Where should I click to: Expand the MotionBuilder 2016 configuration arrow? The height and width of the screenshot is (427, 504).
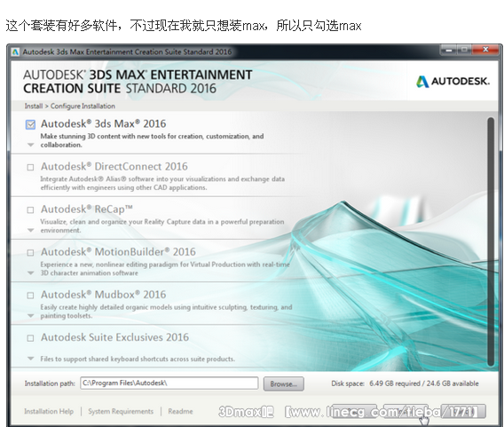[x=30, y=273]
